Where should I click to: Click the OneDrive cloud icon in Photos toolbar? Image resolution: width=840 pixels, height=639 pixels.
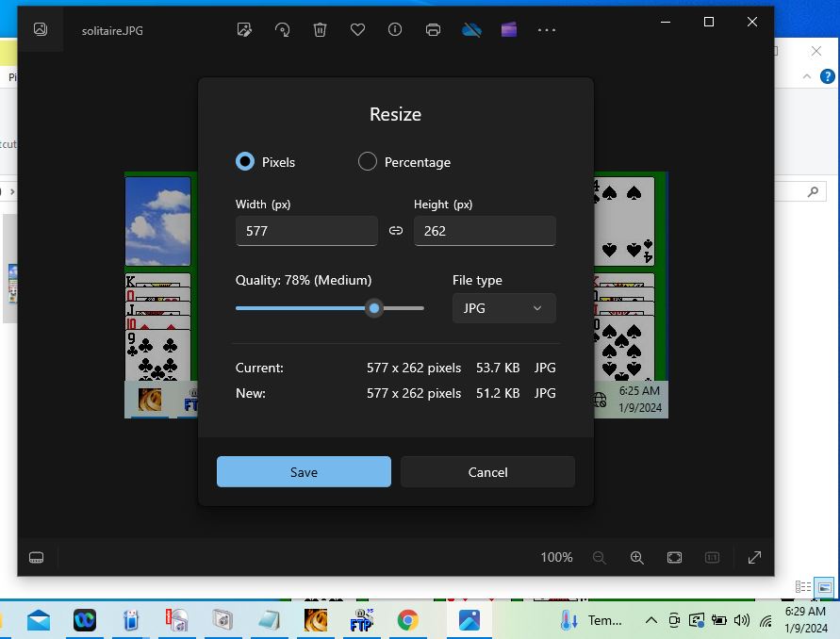click(x=471, y=30)
